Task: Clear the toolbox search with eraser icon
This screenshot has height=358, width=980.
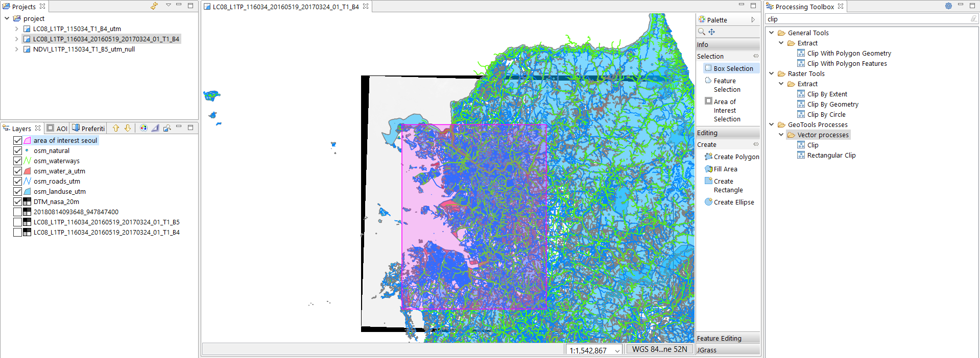Action: pyautogui.click(x=973, y=19)
